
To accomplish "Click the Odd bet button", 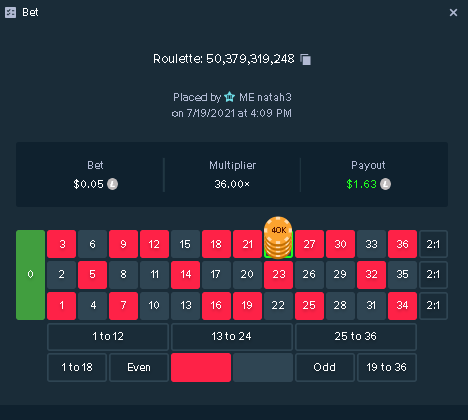I will point(325,367).
